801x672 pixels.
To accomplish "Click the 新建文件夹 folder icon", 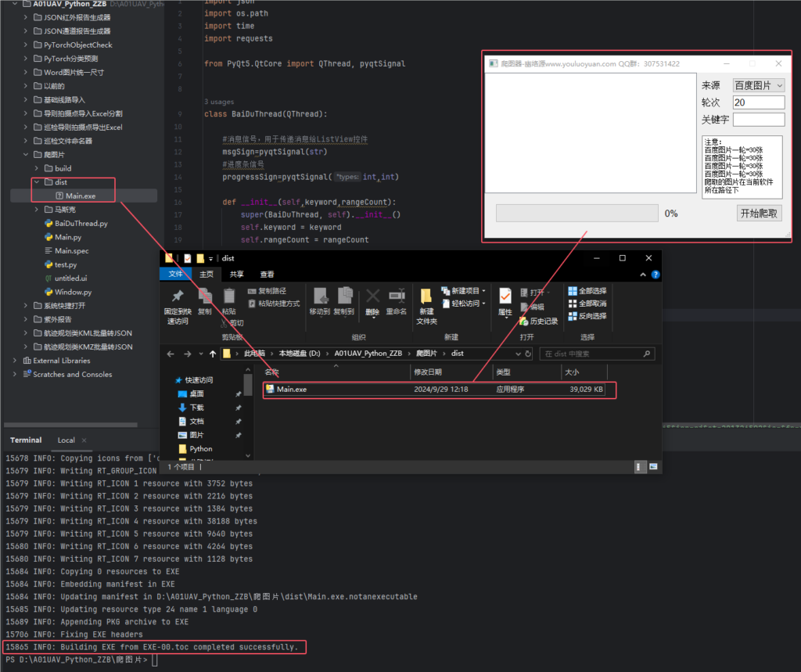I will tap(426, 296).
